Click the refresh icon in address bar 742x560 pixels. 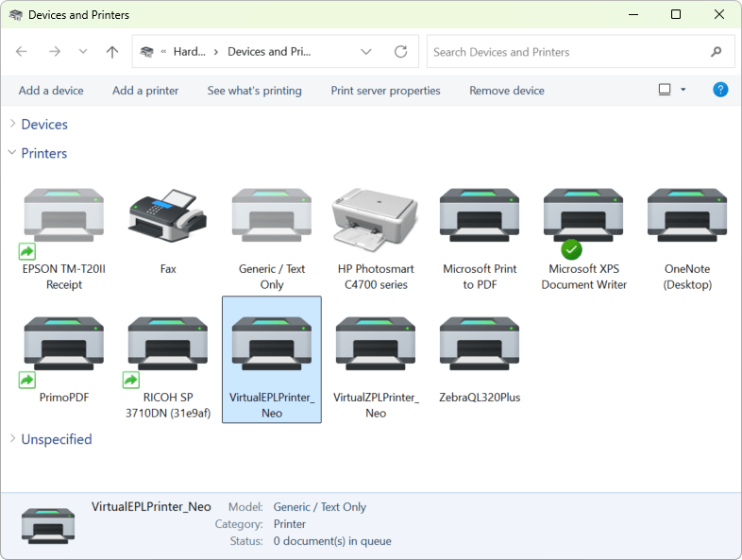401,52
